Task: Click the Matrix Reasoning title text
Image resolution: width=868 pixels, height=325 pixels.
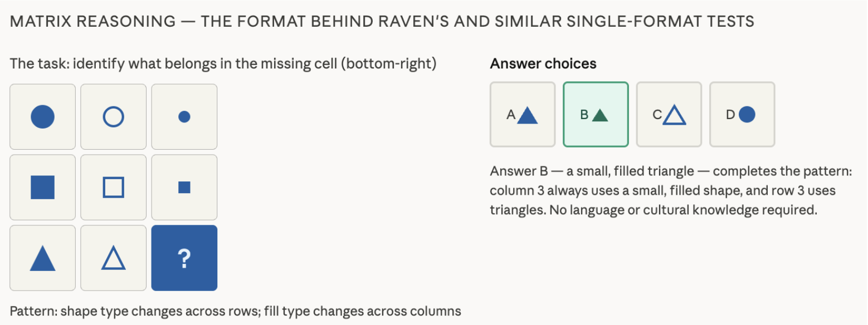Action: (382, 22)
